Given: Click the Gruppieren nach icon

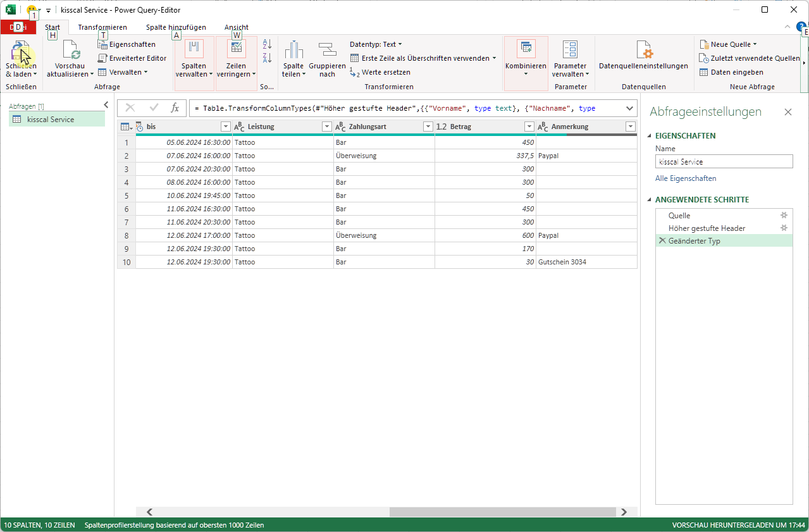Looking at the screenshot, I should (x=327, y=51).
